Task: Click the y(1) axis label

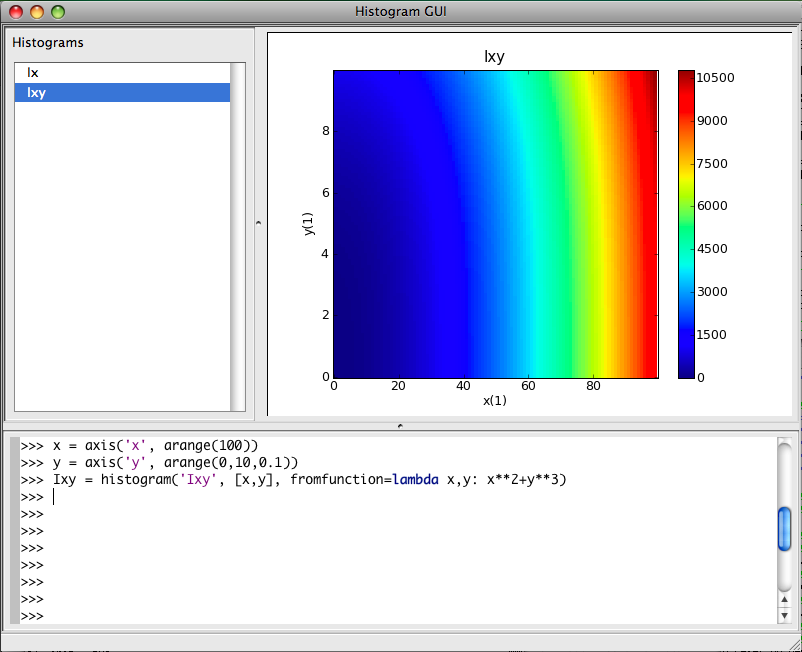Action: [308, 223]
